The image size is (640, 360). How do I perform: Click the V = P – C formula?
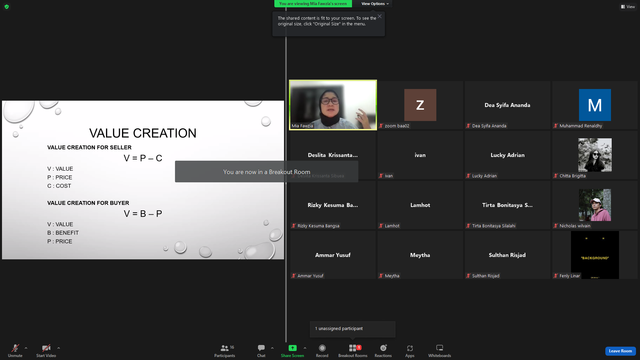pyautogui.click(x=143, y=158)
